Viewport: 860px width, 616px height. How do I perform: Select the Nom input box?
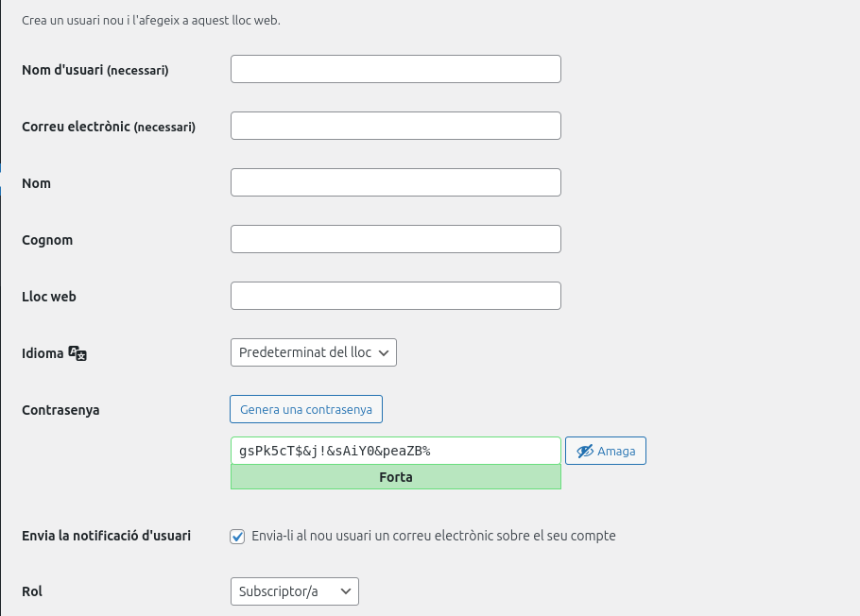[396, 182]
